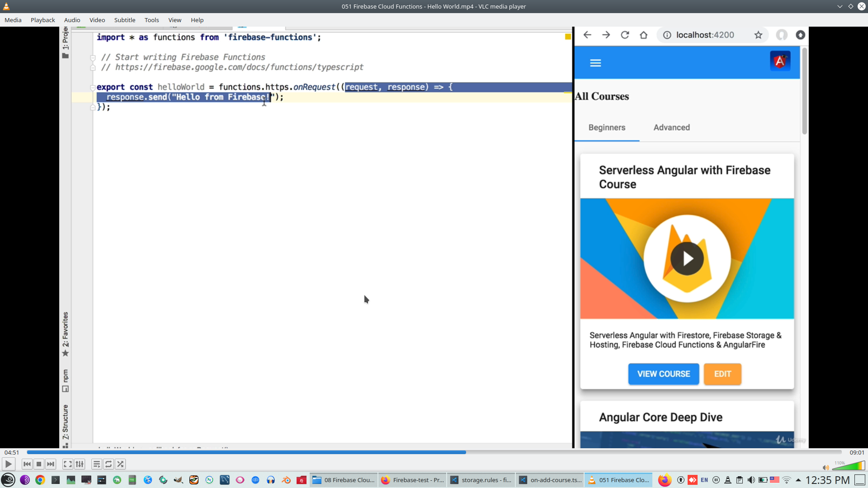Open the 08 Firebase Clou... taskbar window

pos(344,480)
